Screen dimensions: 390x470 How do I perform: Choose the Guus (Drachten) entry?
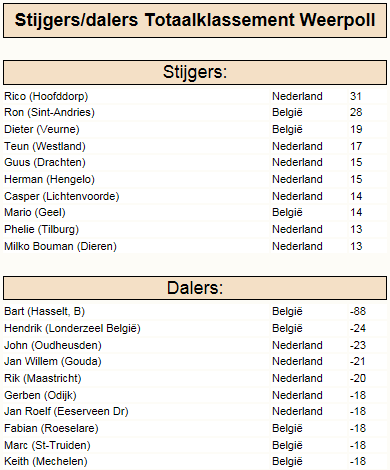(45, 162)
